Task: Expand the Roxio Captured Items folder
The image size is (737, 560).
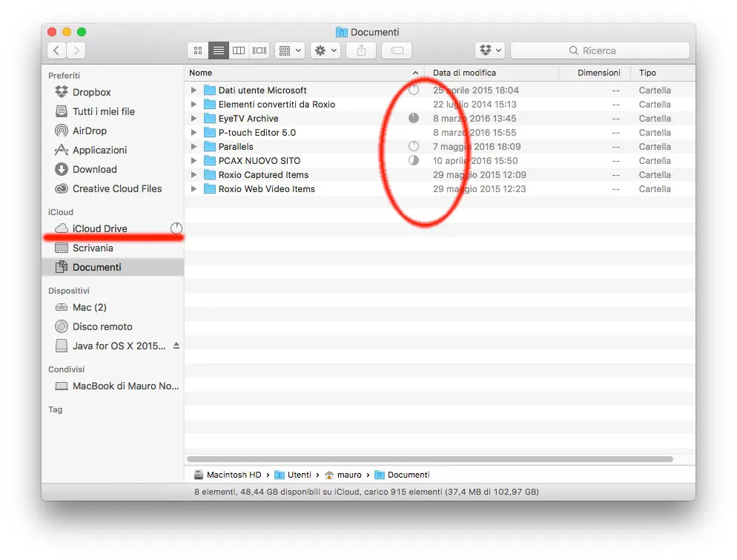Action: tap(193, 174)
